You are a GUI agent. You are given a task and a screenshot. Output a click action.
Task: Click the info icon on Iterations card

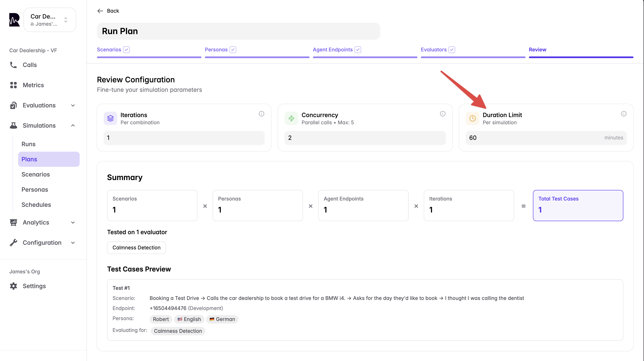tap(261, 114)
